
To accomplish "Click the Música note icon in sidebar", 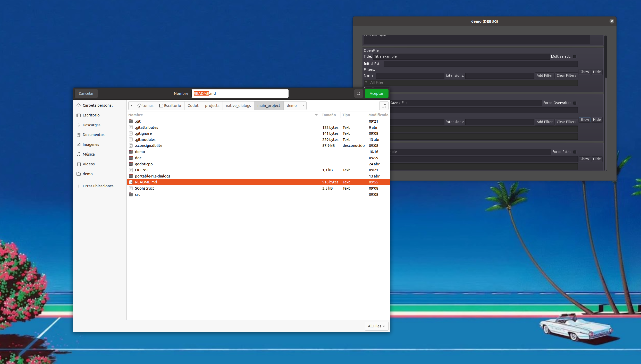I will pos(79,154).
